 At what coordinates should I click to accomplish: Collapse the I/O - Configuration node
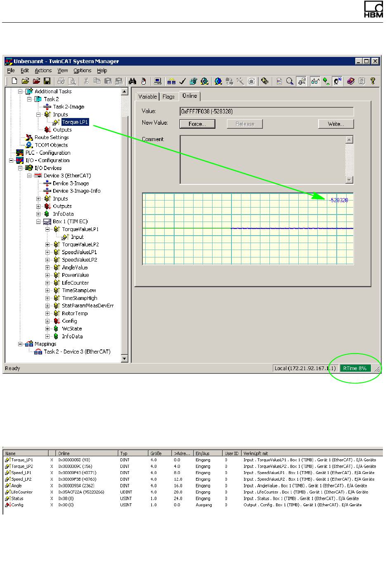(x=11, y=161)
